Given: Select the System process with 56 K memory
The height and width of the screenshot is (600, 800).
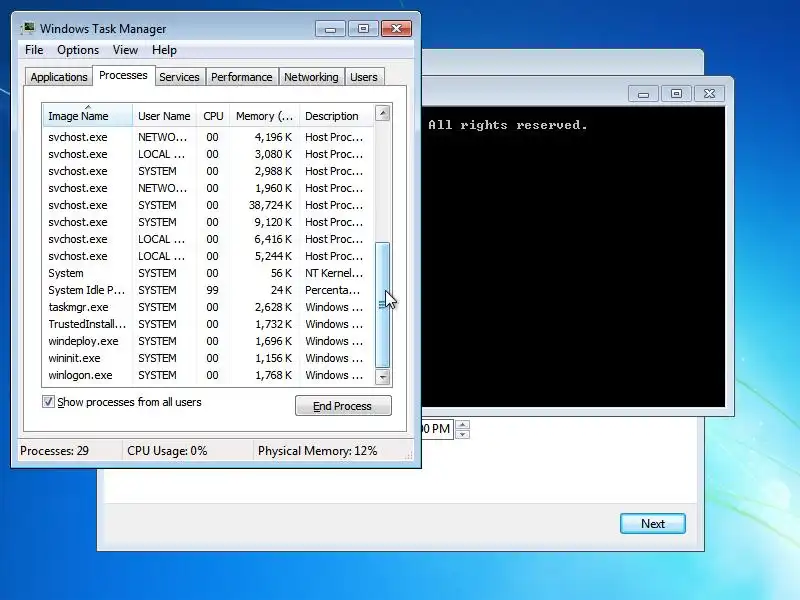Looking at the screenshot, I should 208,273.
